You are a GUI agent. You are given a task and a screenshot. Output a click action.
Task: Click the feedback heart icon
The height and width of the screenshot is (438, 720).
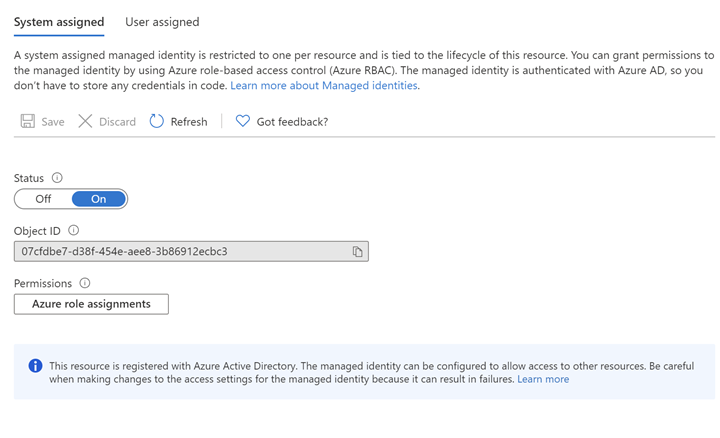tap(242, 122)
